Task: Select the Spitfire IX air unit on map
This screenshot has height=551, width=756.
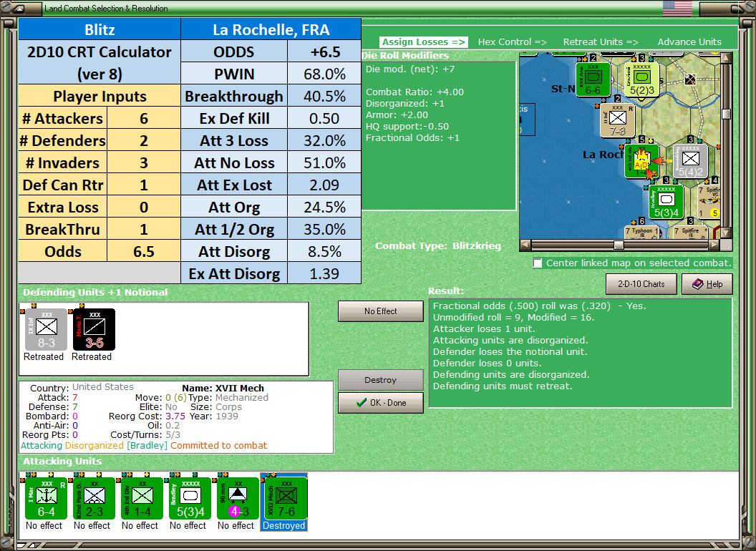Action: click(x=689, y=233)
